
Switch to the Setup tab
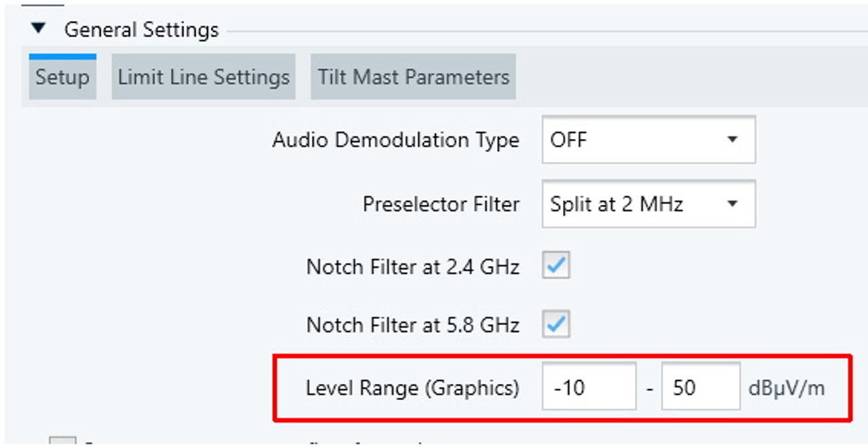[62, 77]
